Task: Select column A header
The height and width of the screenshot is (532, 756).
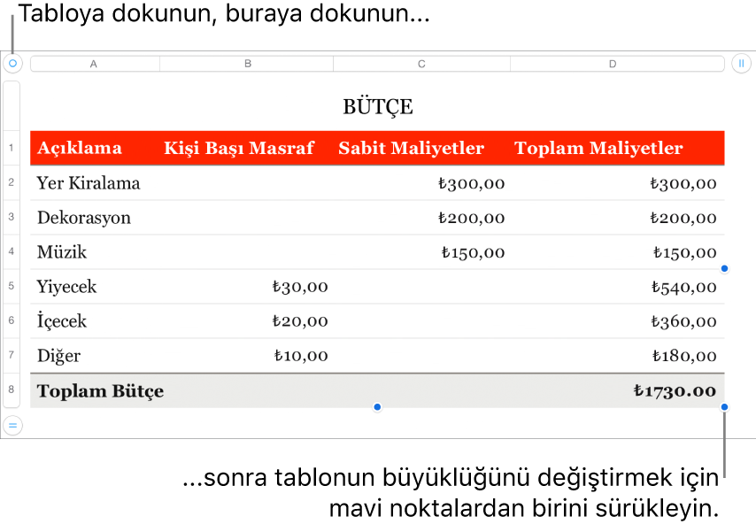Action: click(95, 64)
